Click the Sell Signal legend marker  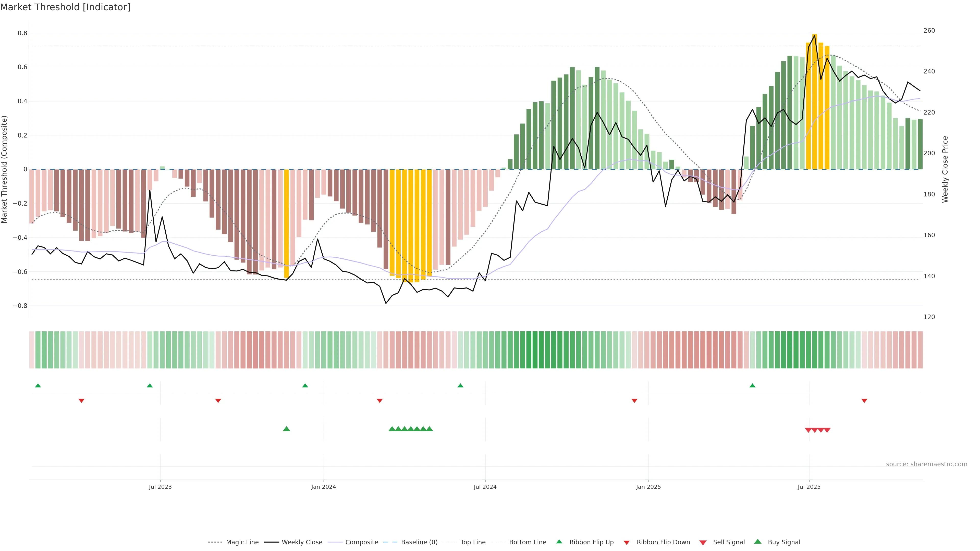point(703,542)
